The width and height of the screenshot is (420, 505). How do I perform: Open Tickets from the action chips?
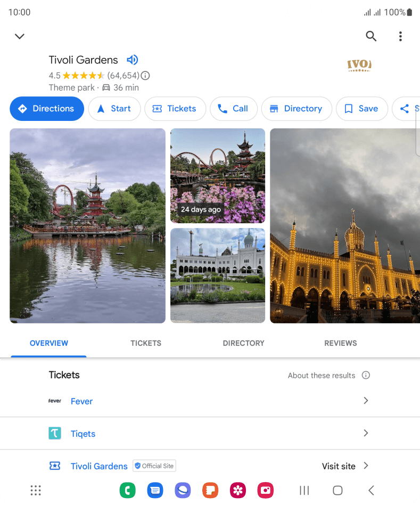pos(175,109)
